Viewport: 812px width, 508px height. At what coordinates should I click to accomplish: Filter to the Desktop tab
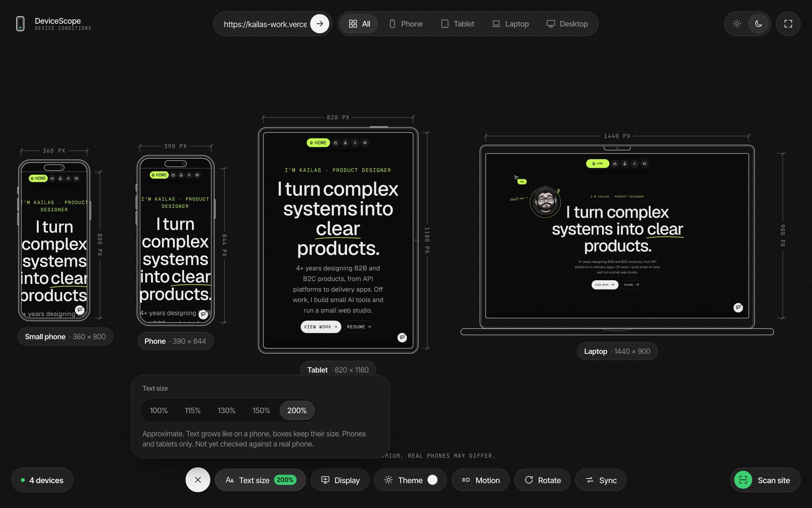coord(567,24)
